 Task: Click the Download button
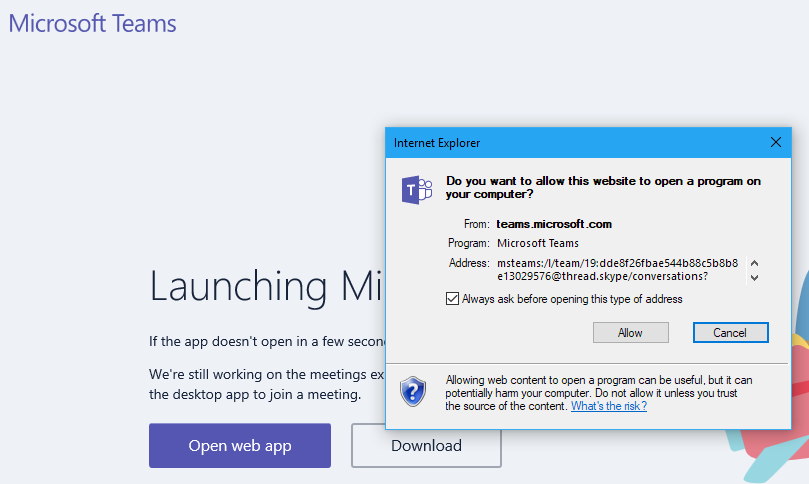(x=426, y=446)
